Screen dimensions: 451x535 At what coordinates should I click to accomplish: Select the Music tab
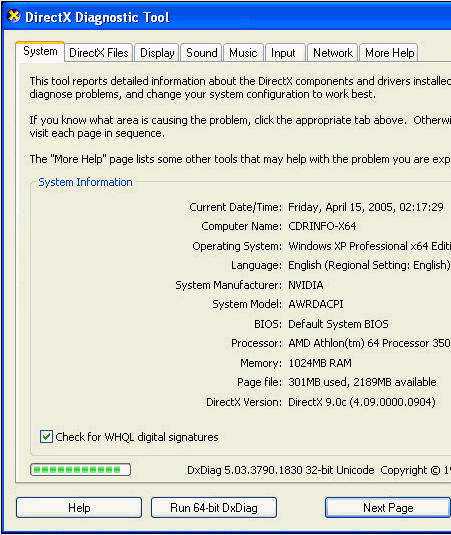[243, 53]
